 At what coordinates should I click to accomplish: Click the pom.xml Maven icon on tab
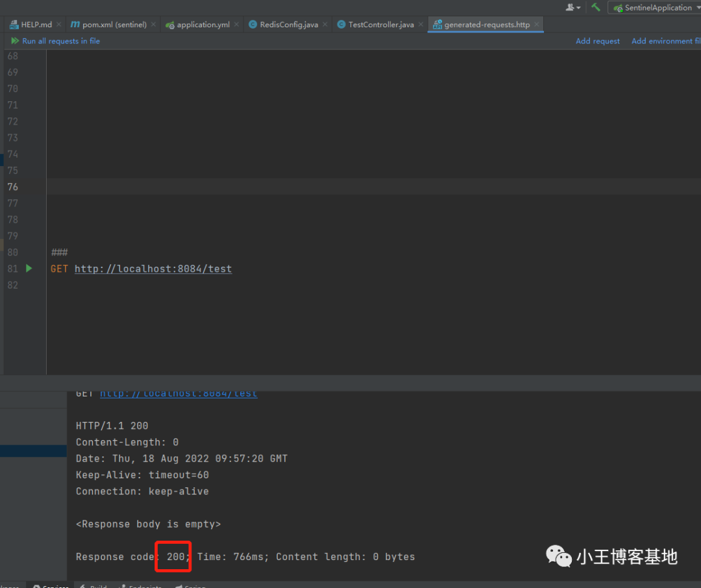click(x=75, y=25)
